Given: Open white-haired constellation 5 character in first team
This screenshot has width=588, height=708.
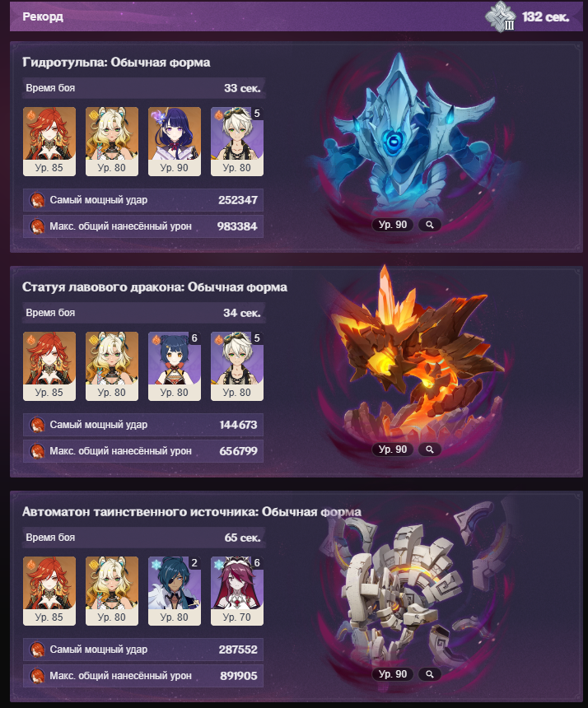Looking at the screenshot, I should point(237,142).
